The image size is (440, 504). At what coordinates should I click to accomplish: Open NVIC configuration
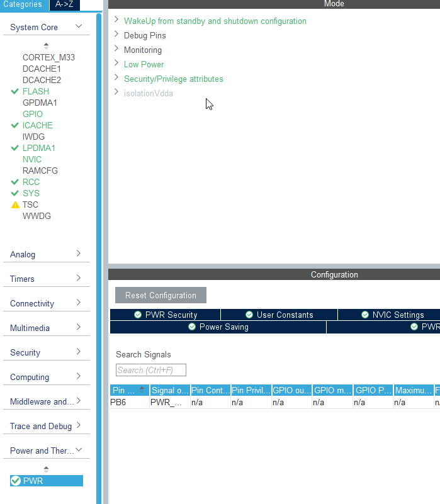click(x=32, y=159)
